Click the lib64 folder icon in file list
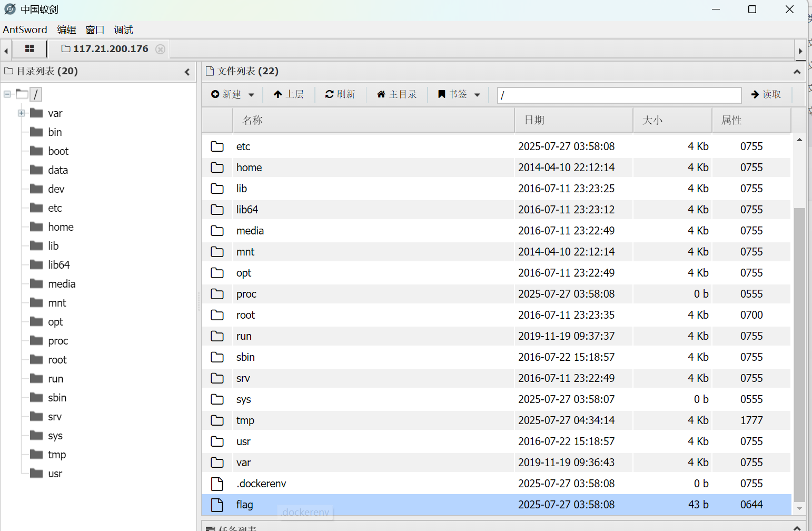Screen dimensions: 812x531 click(x=217, y=210)
